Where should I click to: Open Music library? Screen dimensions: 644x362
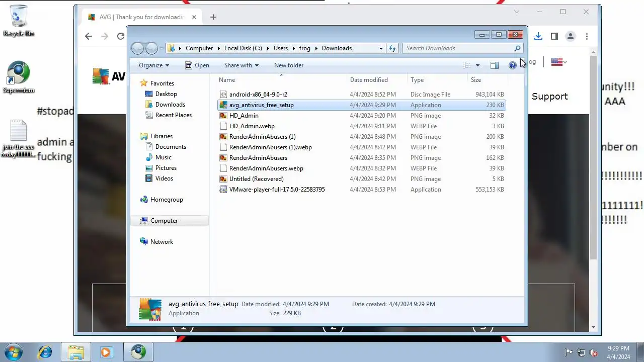[x=163, y=157]
